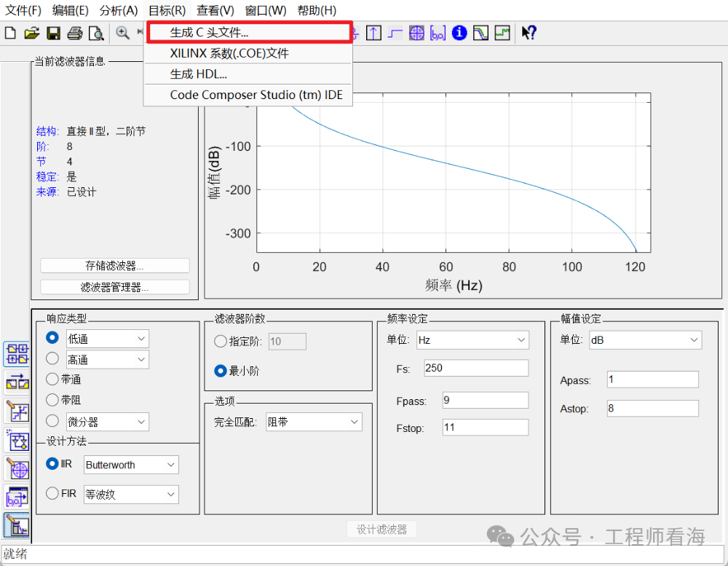Click the New filter design toolbar icon
Image resolution: width=728 pixels, height=566 pixels.
tap(10, 33)
